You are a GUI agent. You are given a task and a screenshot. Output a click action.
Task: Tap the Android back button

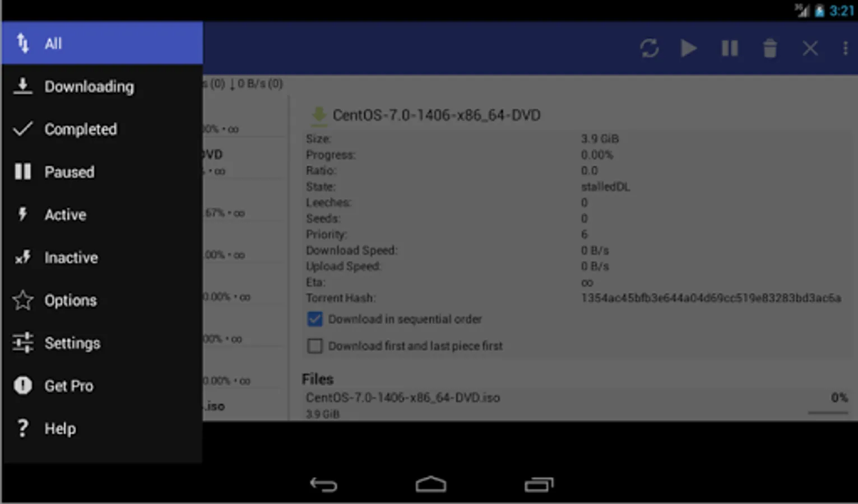[323, 484]
